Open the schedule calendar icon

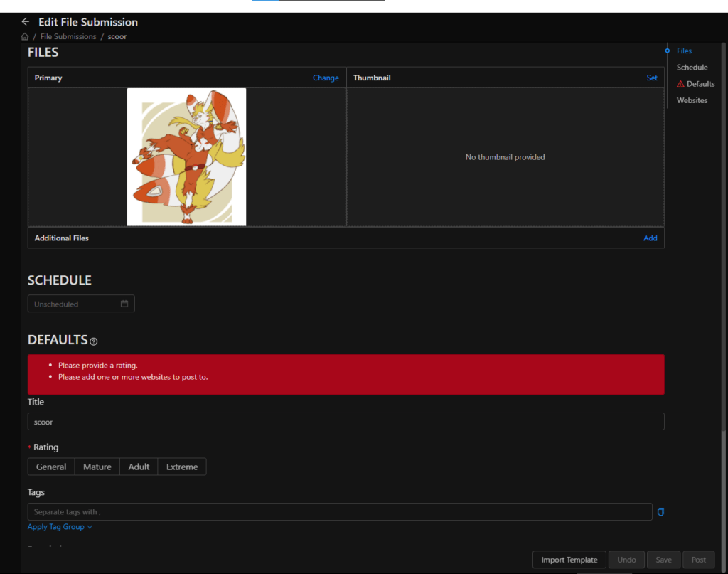pyautogui.click(x=124, y=304)
